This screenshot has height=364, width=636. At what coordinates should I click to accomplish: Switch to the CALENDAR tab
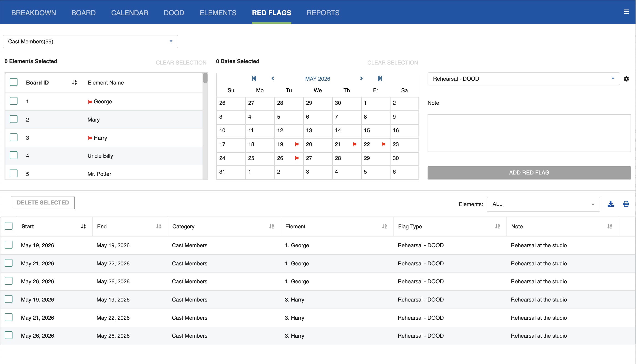130,13
